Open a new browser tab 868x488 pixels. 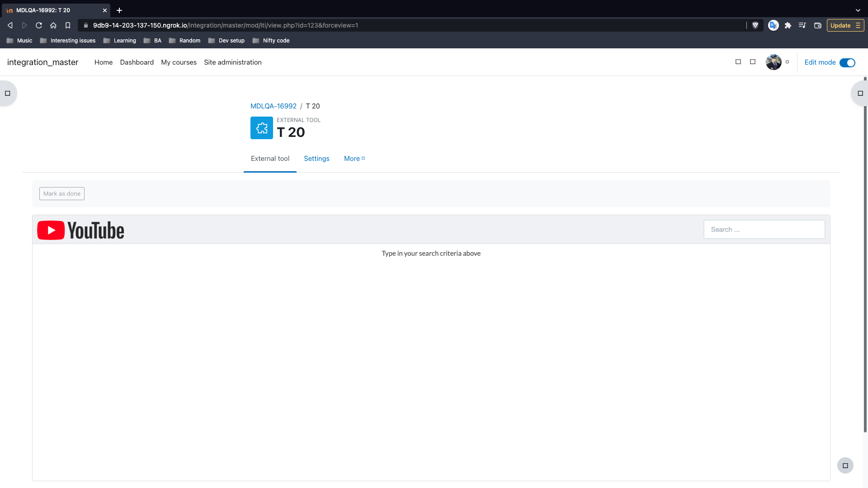[x=119, y=10]
